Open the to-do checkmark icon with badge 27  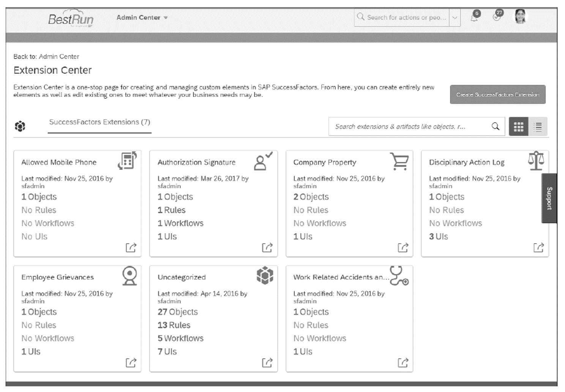pyautogui.click(x=497, y=16)
